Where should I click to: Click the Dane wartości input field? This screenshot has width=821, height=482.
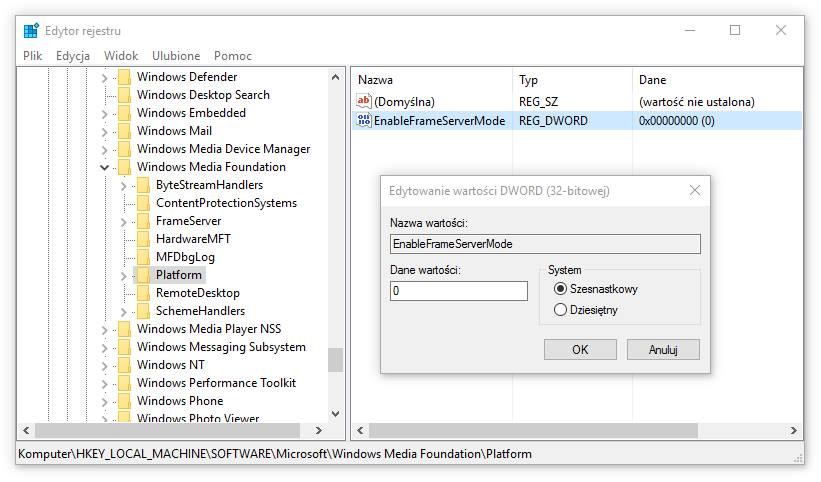[x=459, y=291]
